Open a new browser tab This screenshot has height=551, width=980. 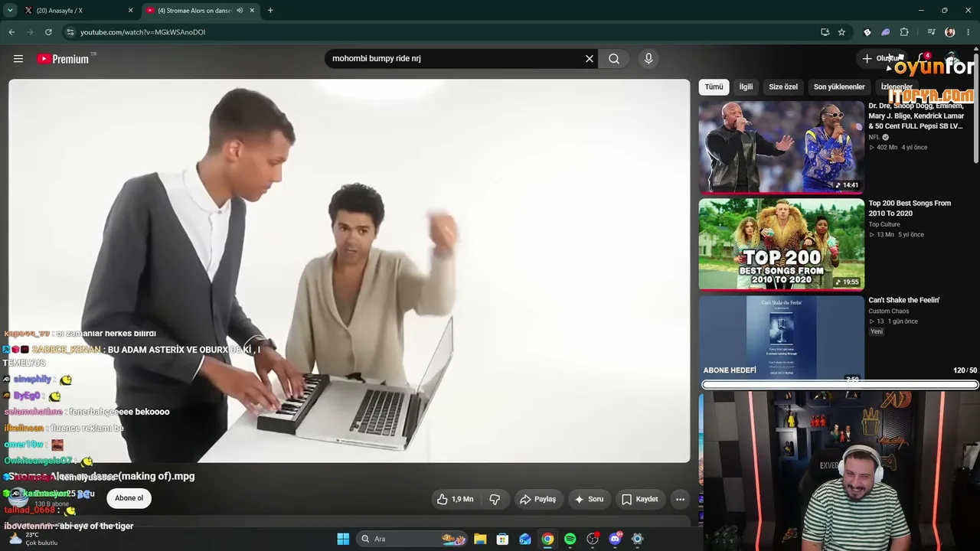pos(270,11)
